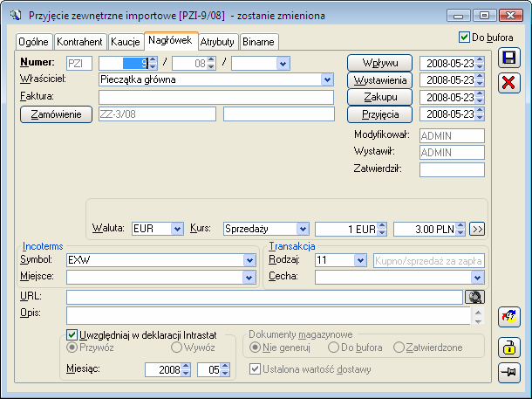Click the Zatwierdził field
This screenshot has height=399, width=532.
(x=452, y=169)
